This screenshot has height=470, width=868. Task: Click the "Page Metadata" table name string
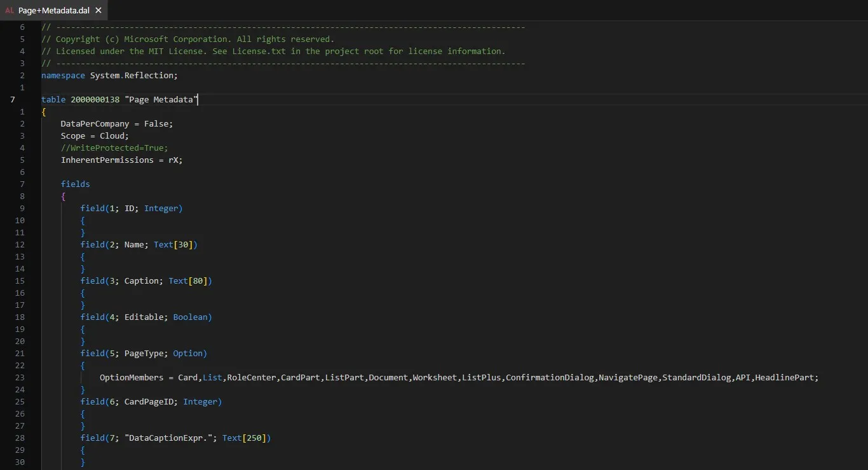161,100
